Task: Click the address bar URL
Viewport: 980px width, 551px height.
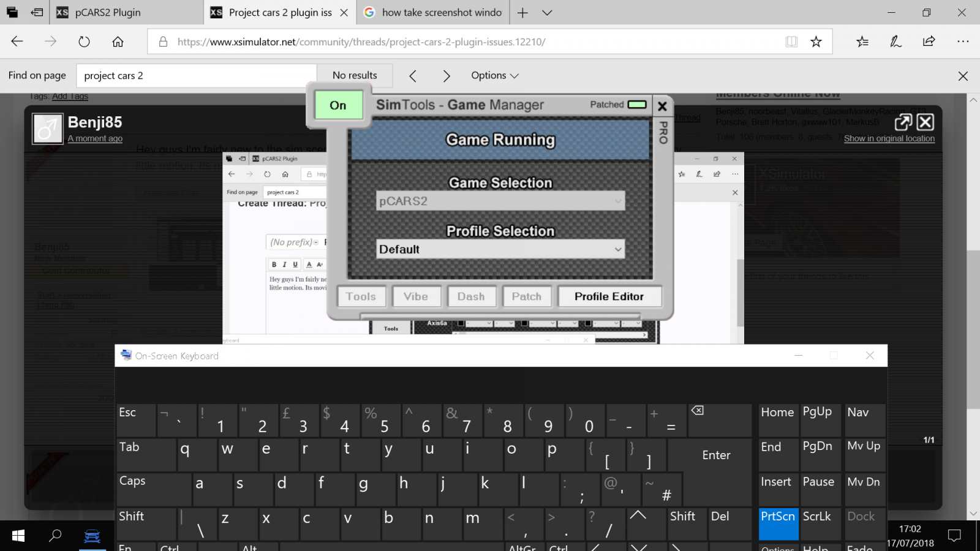Action: (x=361, y=42)
